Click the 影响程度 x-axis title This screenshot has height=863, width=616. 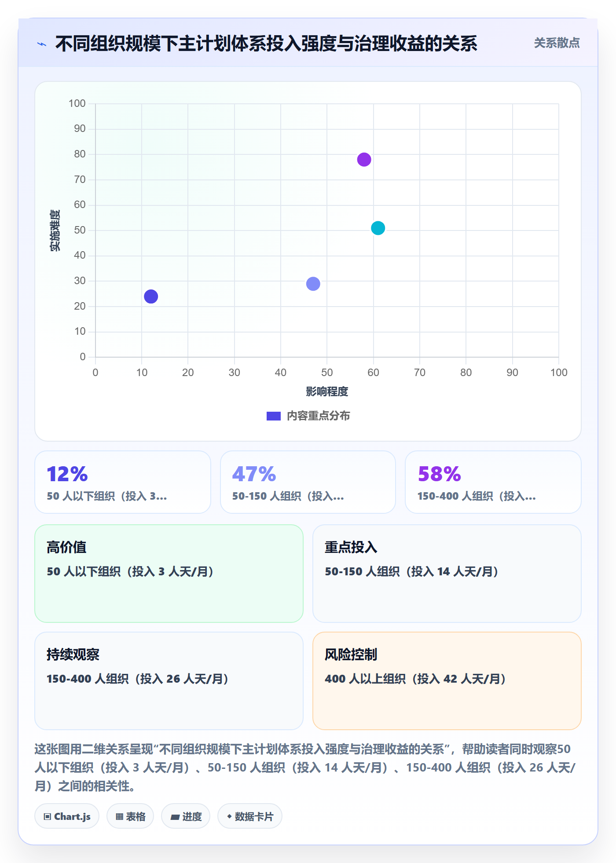click(327, 391)
